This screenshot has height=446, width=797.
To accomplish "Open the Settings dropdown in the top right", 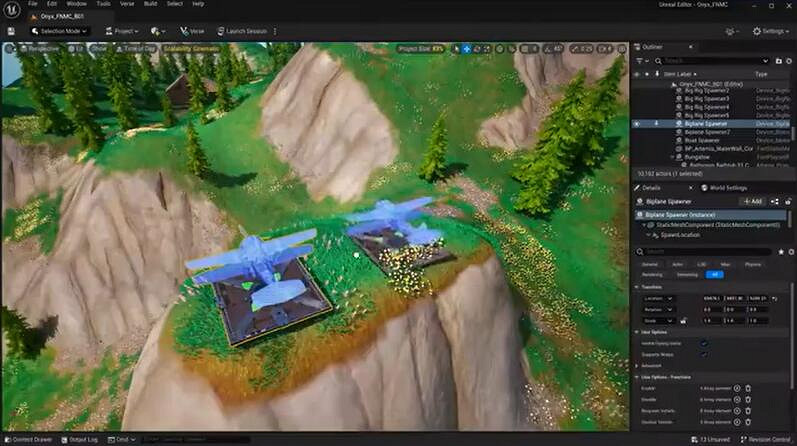I will (x=770, y=31).
